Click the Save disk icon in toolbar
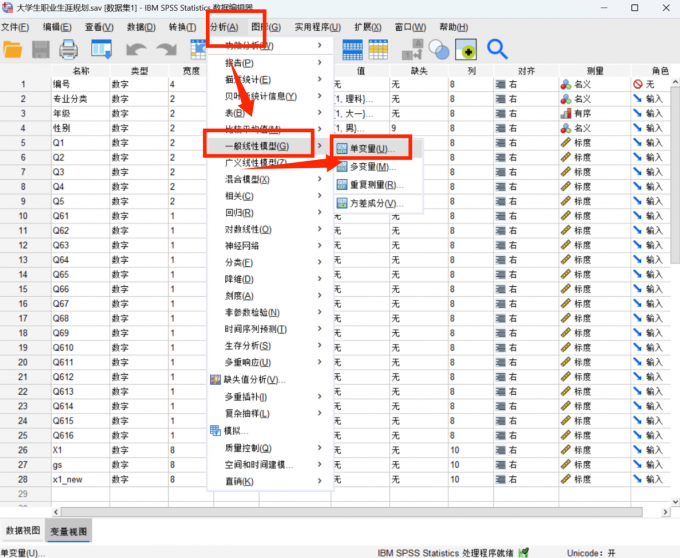This screenshot has width=680, height=558. click(x=41, y=49)
